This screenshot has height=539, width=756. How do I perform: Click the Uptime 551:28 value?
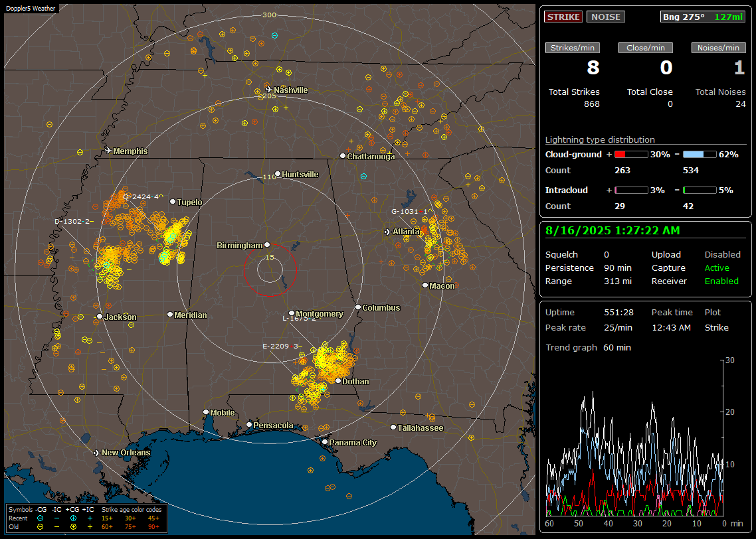point(618,312)
